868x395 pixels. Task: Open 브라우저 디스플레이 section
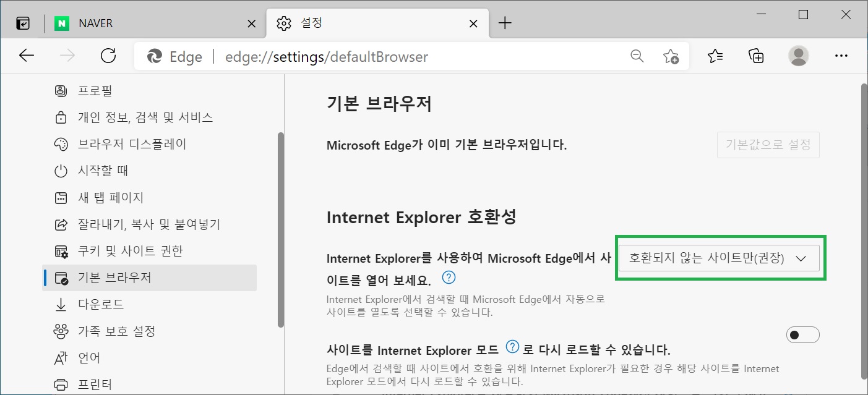149,144
